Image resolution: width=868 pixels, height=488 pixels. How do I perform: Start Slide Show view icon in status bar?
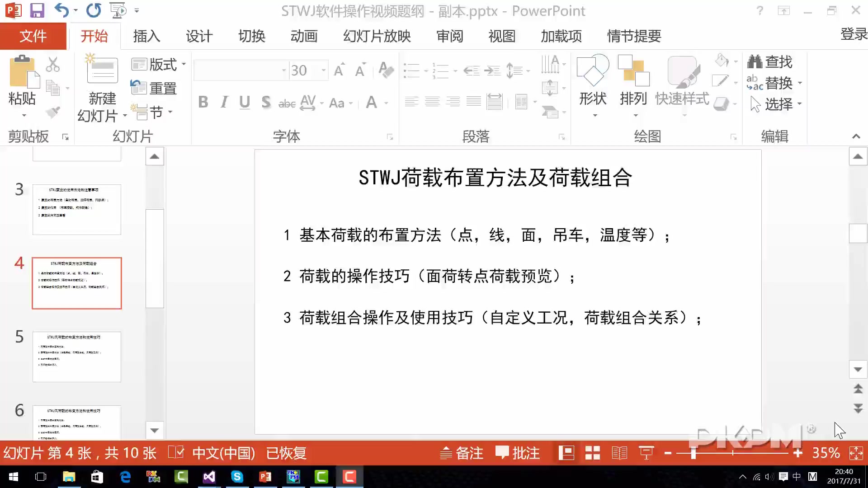pyautogui.click(x=646, y=453)
